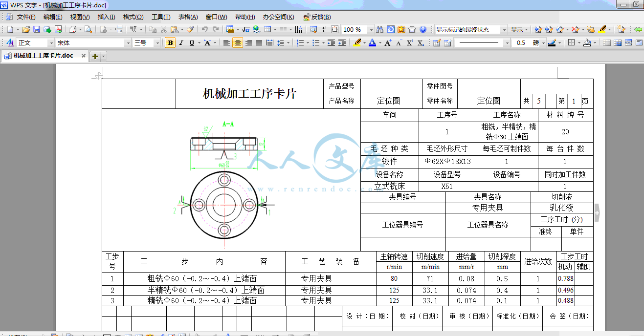Toggle underline formatting
This screenshot has width=644, height=336.
pyautogui.click(x=192, y=43)
